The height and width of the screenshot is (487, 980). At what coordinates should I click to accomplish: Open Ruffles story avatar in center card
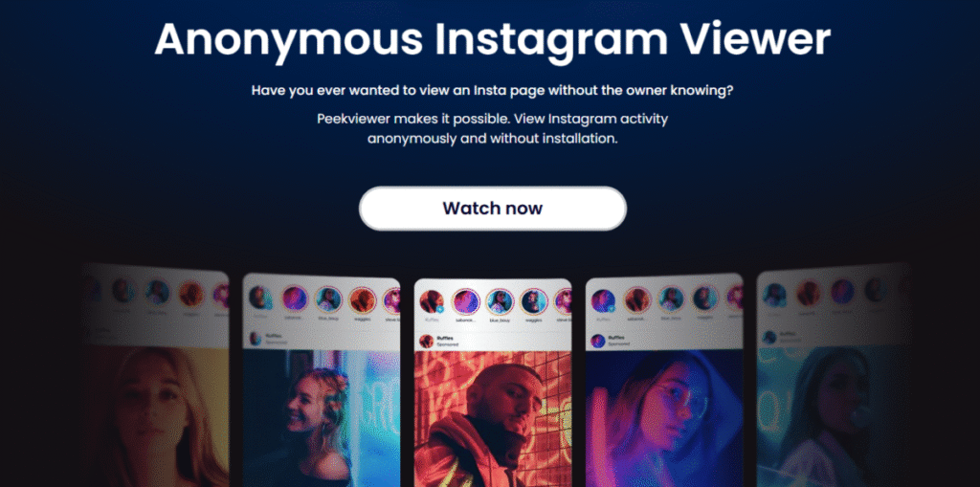pyautogui.click(x=432, y=301)
